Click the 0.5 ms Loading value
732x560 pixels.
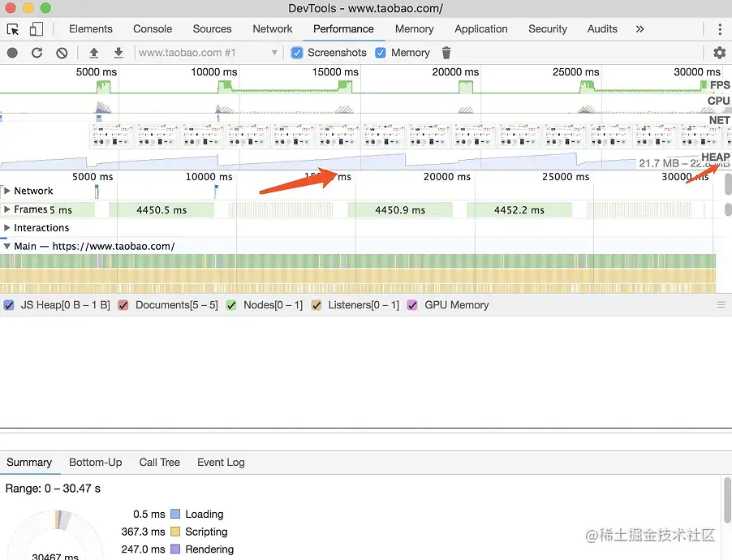[149, 515]
